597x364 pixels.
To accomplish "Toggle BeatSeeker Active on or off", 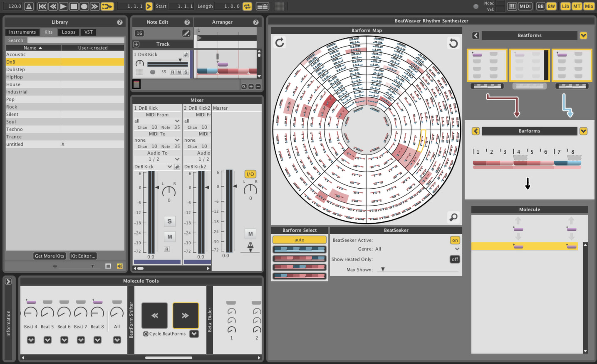I will (454, 240).
